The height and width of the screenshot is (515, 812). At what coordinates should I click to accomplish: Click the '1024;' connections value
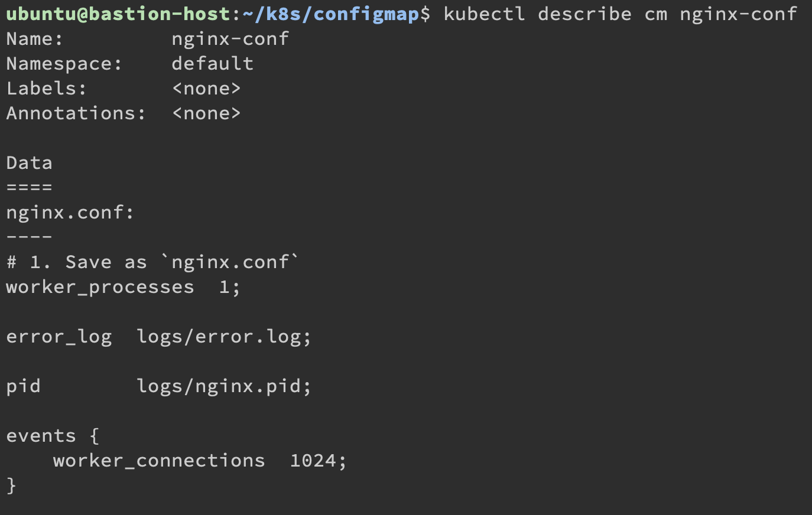[318, 461]
